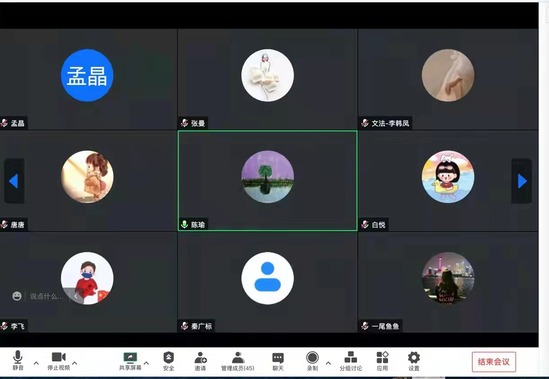
Task: Open the Apps (应用) icon
Action: click(382, 361)
